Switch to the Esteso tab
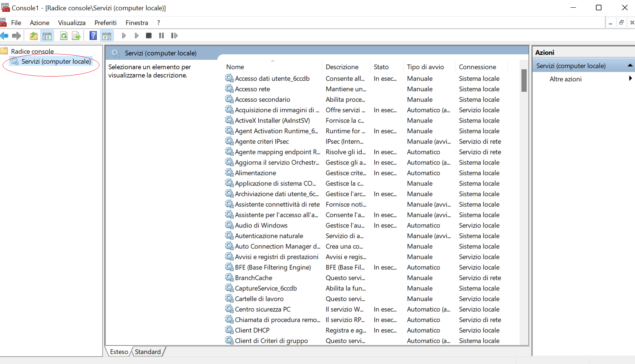This screenshot has width=635, height=364. click(119, 352)
